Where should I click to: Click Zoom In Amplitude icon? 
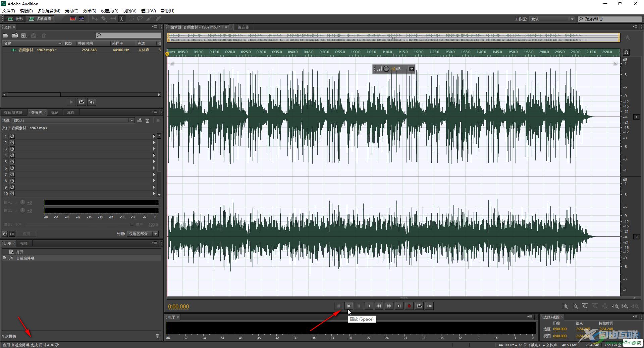565,306
